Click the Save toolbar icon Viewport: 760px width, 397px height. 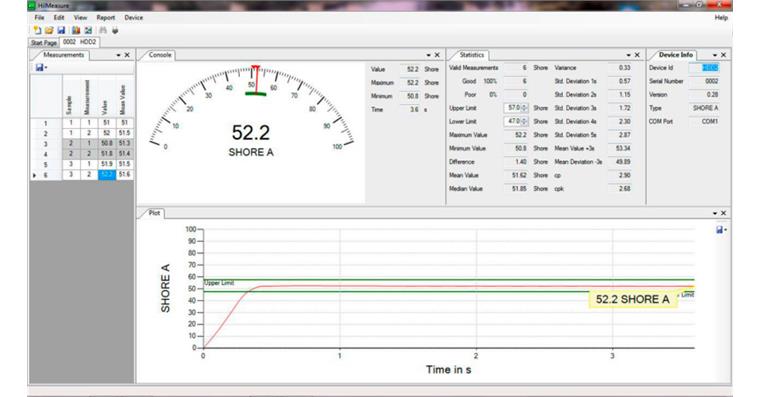pyautogui.click(x=61, y=31)
